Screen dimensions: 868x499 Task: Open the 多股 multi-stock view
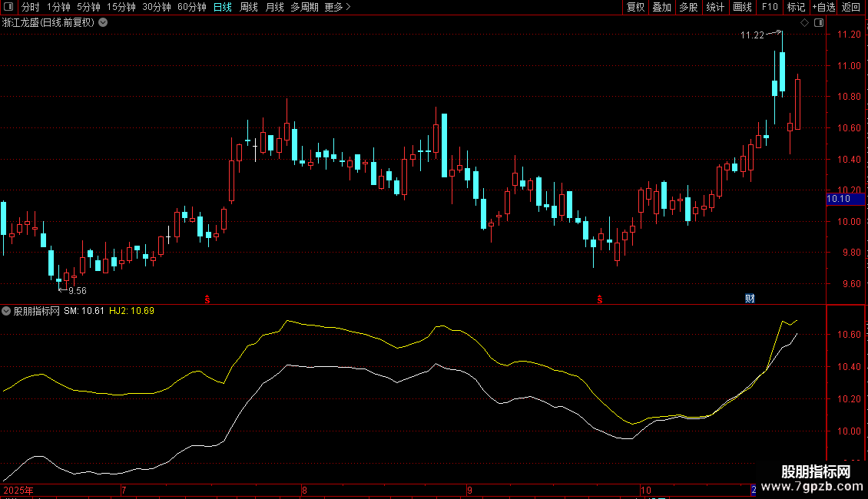point(688,7)
